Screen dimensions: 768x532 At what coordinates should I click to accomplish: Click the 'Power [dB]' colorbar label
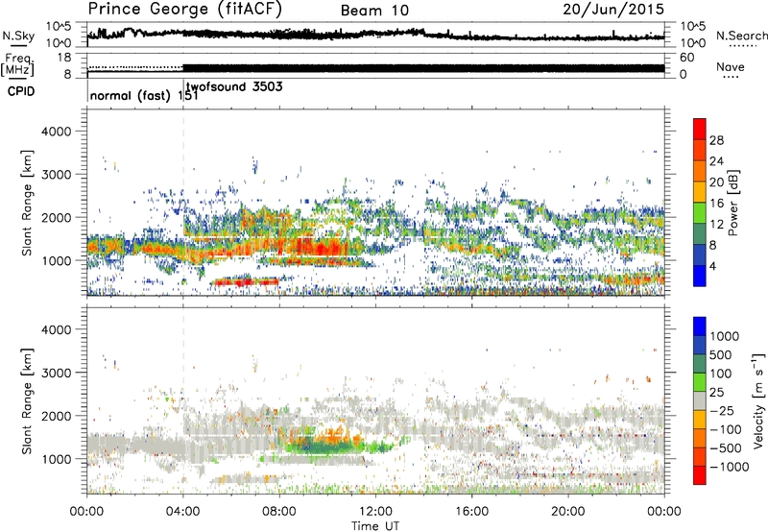pos(732,203)
